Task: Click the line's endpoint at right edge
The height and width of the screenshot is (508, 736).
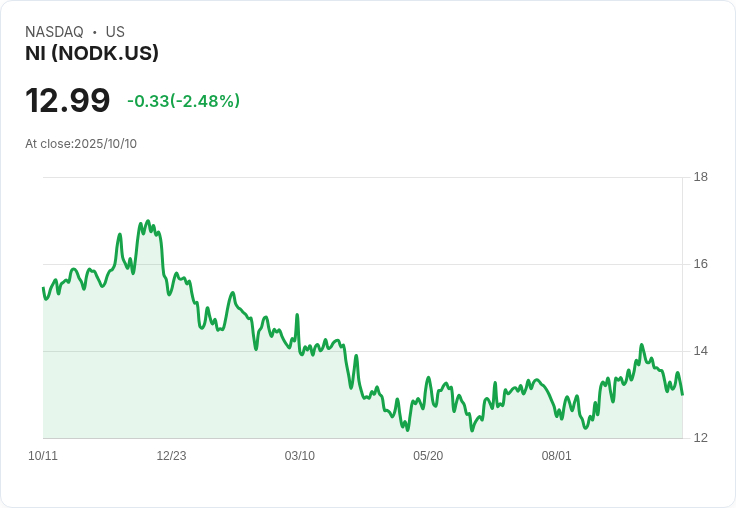Action: 682,394
